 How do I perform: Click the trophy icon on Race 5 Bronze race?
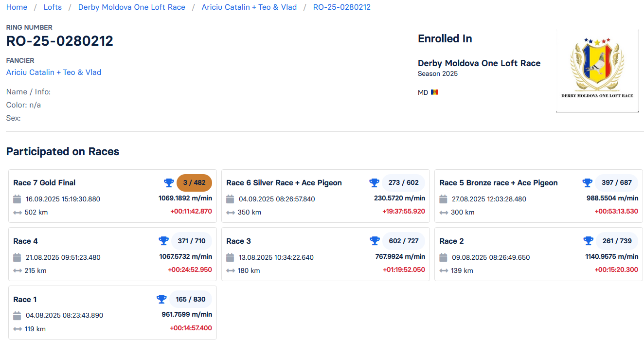(x=587, y=183)
